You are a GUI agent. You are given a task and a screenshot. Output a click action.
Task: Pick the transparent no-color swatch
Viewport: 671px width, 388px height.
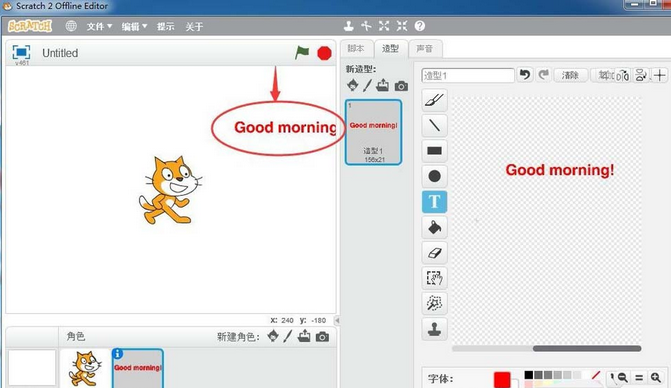596,375
